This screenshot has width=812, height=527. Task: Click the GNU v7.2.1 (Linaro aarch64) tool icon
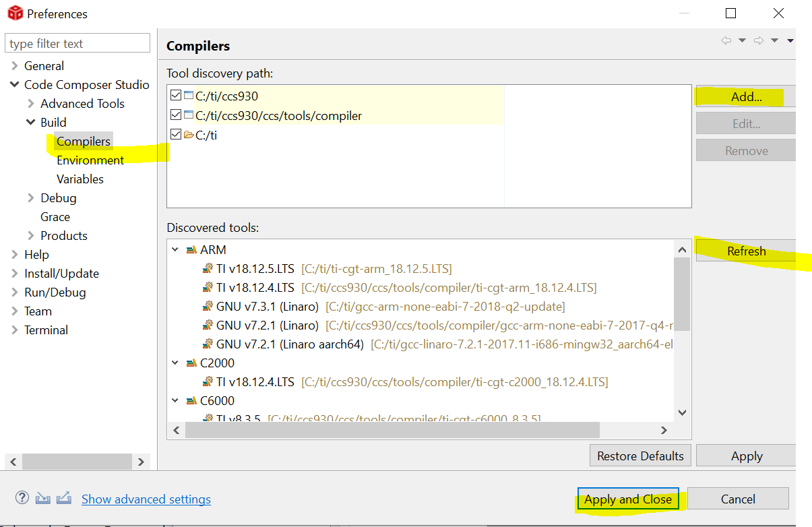coord(208,344)
